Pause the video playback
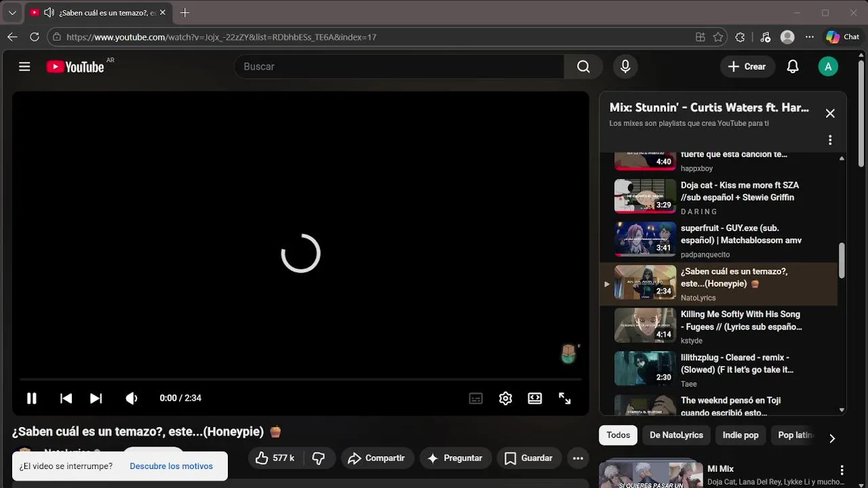This screenshot has width=868, height=488. [31, 399]
